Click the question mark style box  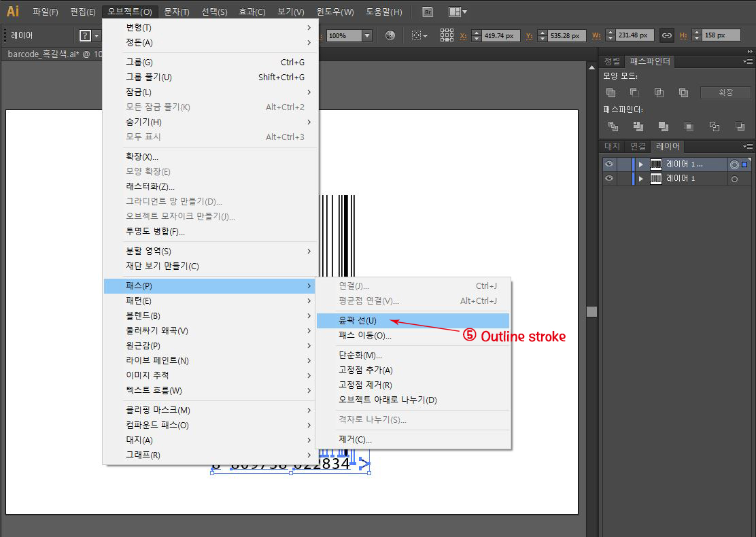click(86, 35)
